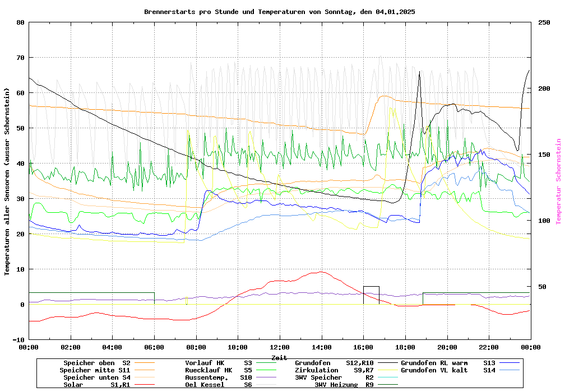Select the 'Speicher mitte S11' legend entry
Viewport: 574px width, 392px height.
95,370
